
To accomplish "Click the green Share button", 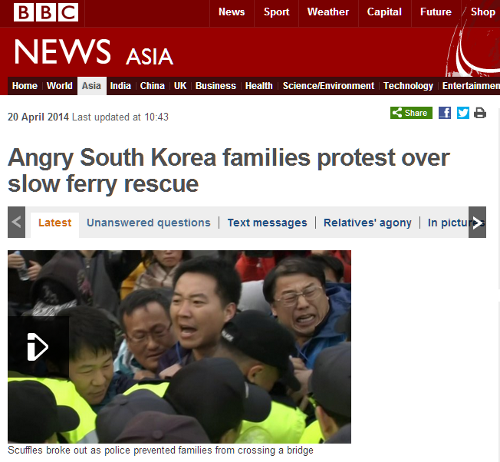I will click(411, 113).
